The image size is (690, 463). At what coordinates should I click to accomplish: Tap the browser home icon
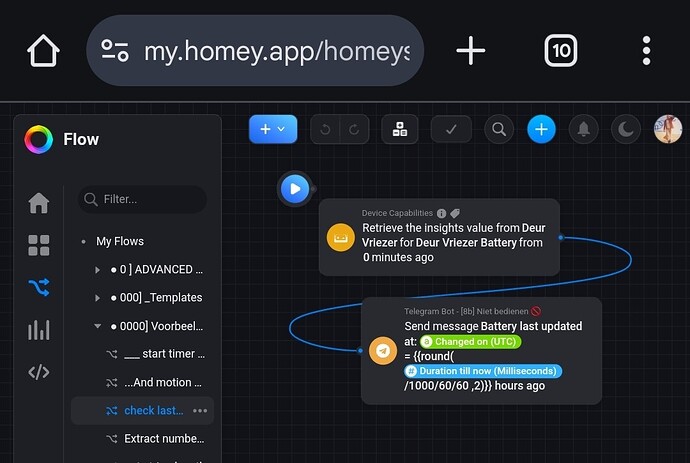coord(43,51)
